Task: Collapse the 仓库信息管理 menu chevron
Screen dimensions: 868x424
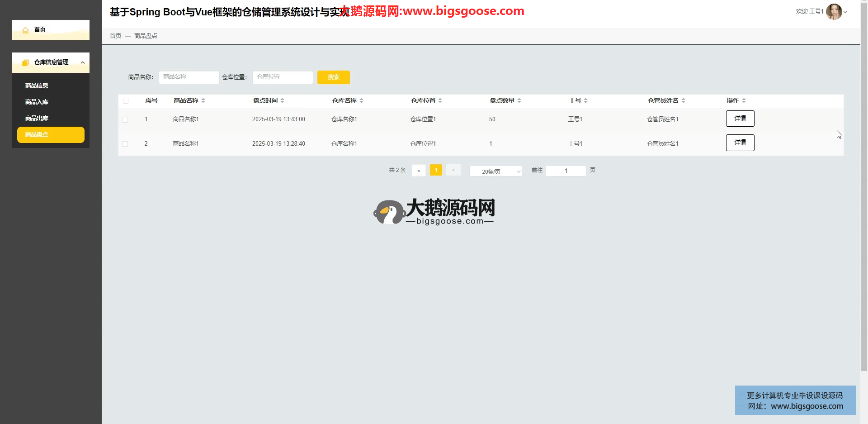Action: 83,62
